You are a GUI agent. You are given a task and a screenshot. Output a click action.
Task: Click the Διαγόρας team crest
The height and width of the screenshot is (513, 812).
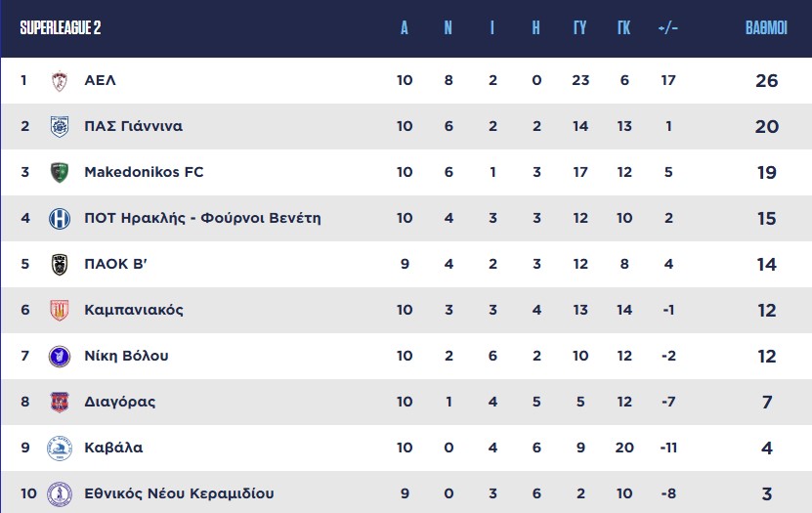pyautogui.click(x=60, y=403)
